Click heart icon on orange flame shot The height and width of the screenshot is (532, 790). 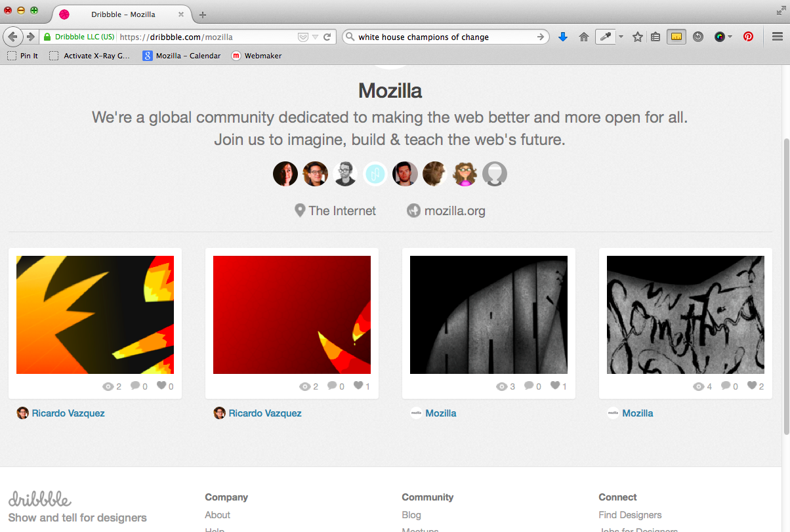coord(161,386)
